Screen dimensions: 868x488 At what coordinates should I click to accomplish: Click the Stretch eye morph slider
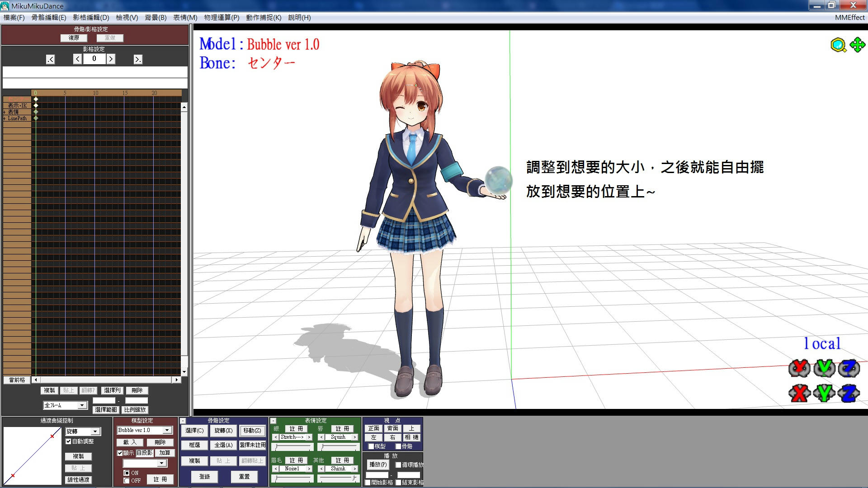point(292,447)
